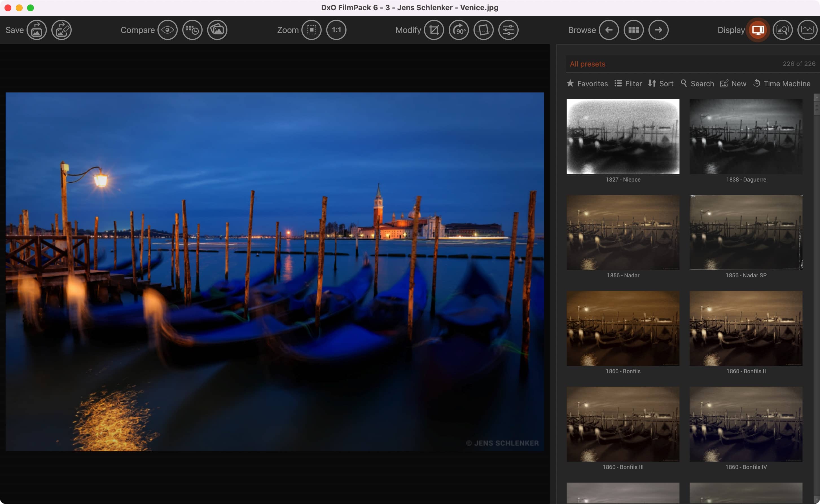Image resolution: width=820 pixels, height=504 pixels.
Task: Go to the previous image
Action: tap(609, 30)
